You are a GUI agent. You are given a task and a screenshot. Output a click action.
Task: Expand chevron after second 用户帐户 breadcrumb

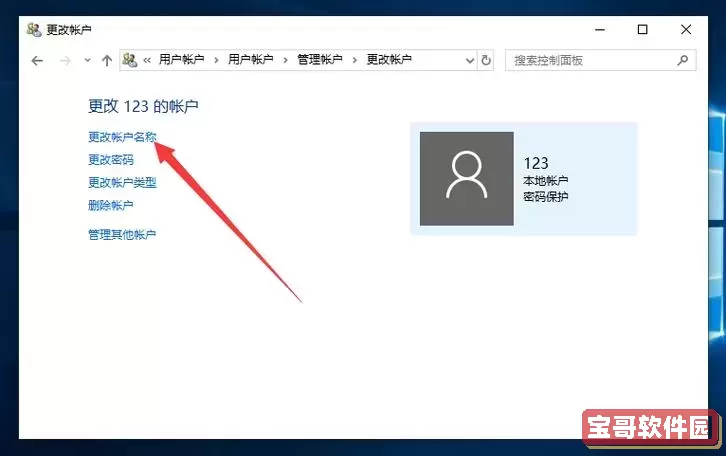point(285,60)
